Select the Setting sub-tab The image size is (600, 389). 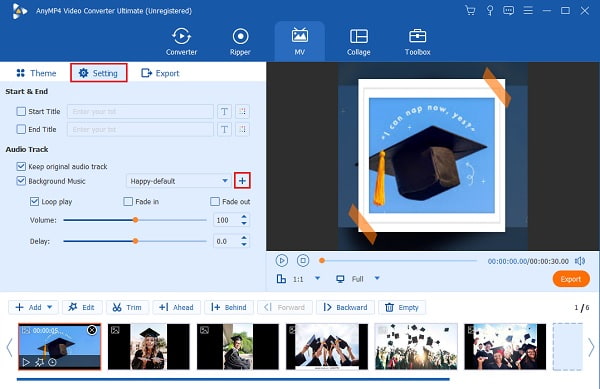tap(99, 73)
